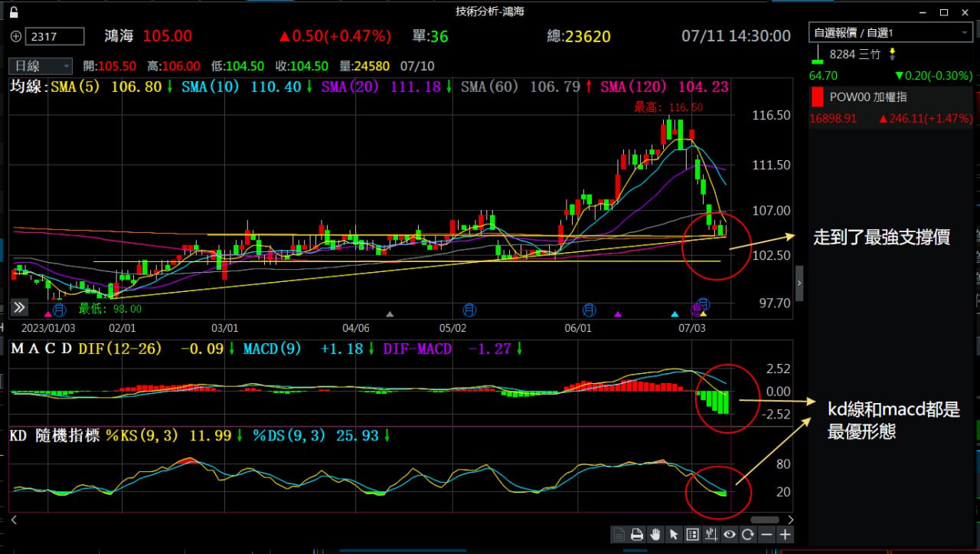Click the print chart icon
The image size is (980, 554).
[x=636, y=535]
